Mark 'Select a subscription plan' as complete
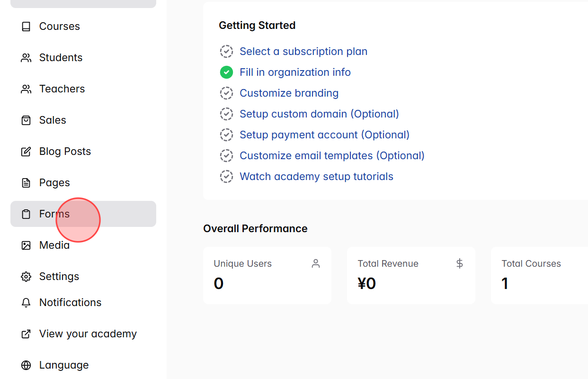The width and height of the screenshot is (588, 379). [x=227, y=51]
